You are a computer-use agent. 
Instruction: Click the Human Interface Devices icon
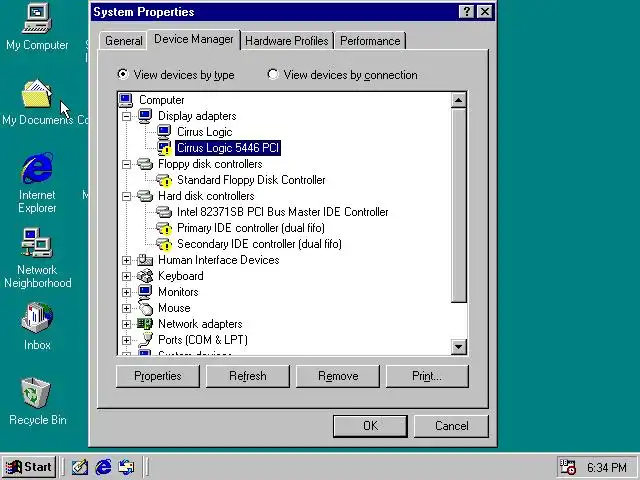coord(145,260)
